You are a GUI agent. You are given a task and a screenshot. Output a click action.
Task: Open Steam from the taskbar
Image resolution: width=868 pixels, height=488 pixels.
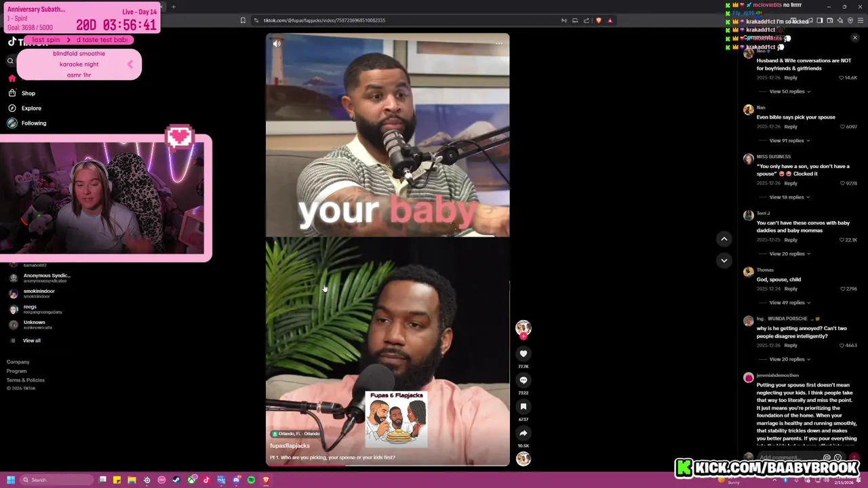click(x=176, y=480)
